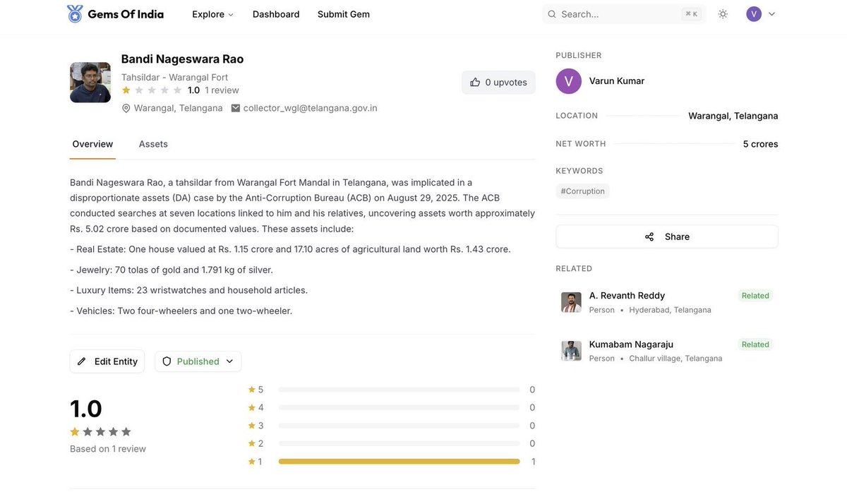Select the #Corruption keyword tag

coord(583,191)
